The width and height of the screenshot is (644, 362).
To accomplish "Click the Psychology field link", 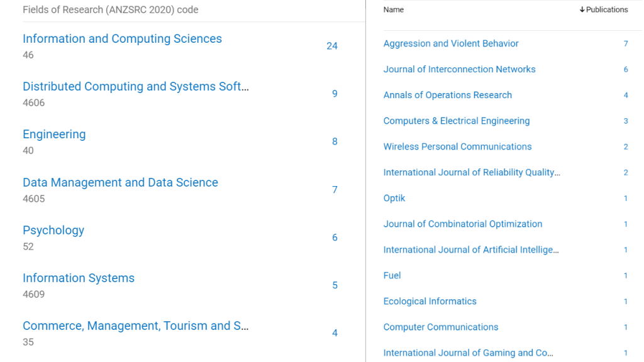I will point(53,231).
